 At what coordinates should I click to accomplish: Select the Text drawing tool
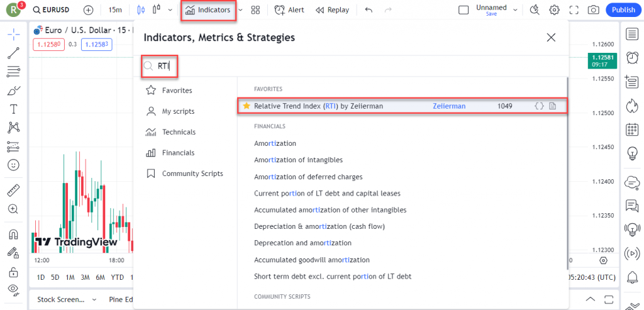(13, 109)
